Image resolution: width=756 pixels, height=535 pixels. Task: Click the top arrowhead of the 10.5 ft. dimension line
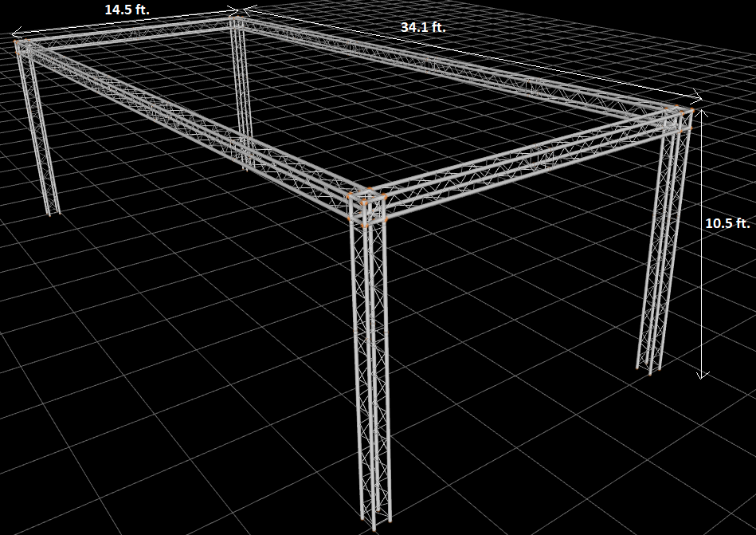[x=703, y=114]
